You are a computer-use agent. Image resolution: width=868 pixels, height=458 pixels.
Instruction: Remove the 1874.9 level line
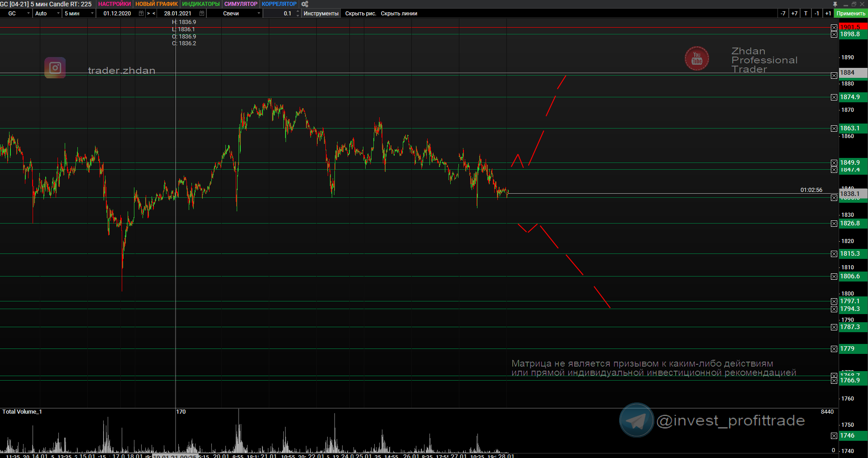834,97
